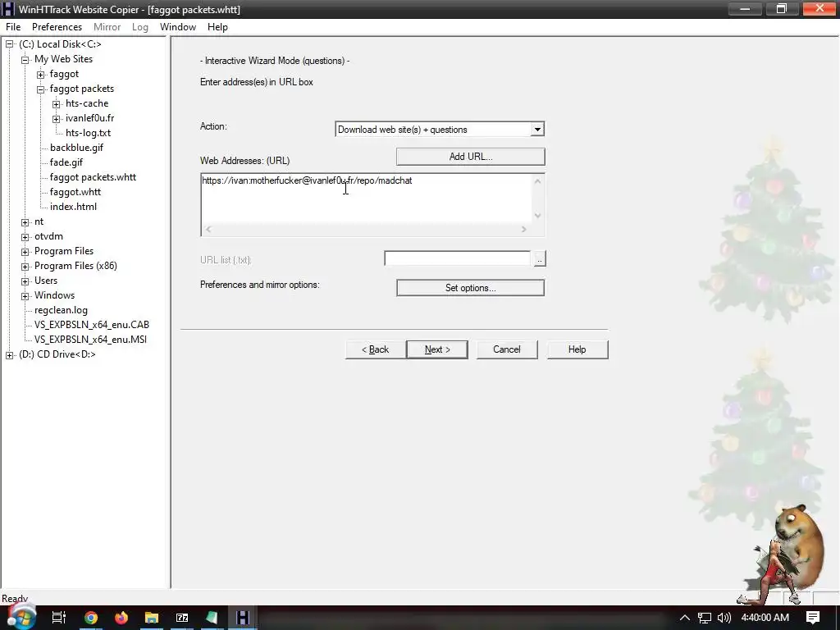Open network status tray icon
The height and width of the screenshot is (630, 840).
(x=705, y=618)
